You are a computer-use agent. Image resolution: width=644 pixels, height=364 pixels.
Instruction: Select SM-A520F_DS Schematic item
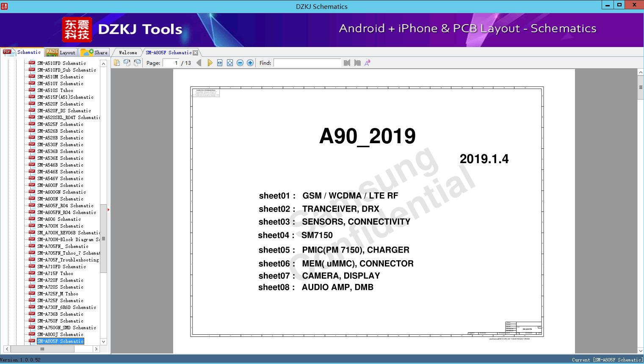[64, 111]
